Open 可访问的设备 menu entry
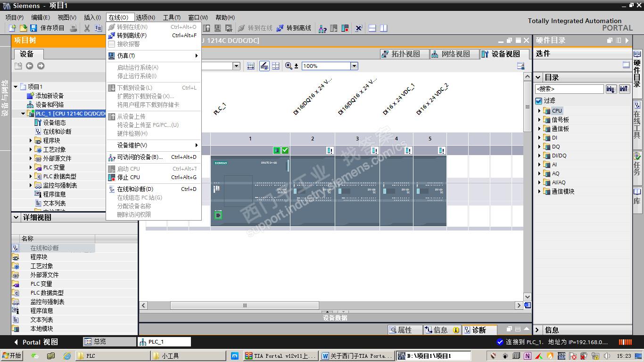This screenshot has width=644, height=362. (x=154, y=157)
